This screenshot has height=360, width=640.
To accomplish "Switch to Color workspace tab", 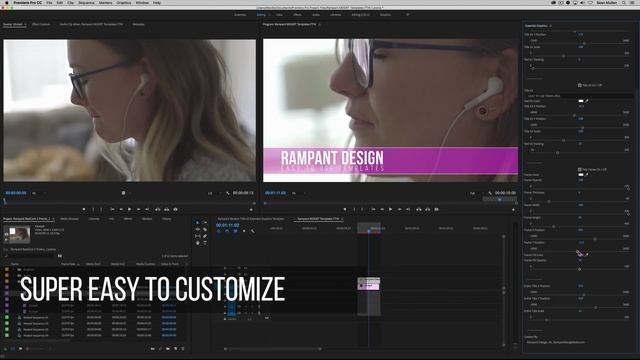I will tap(279, 15).
